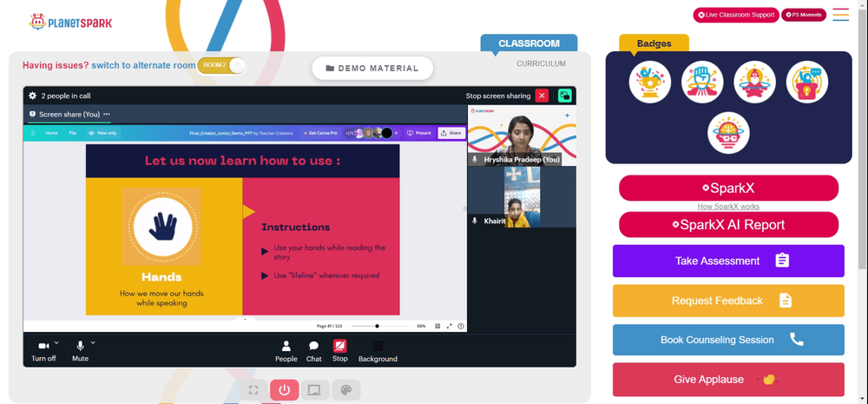Click Canva Share button
The height and width of the screenshot is (404, 868).
[451, 133]
